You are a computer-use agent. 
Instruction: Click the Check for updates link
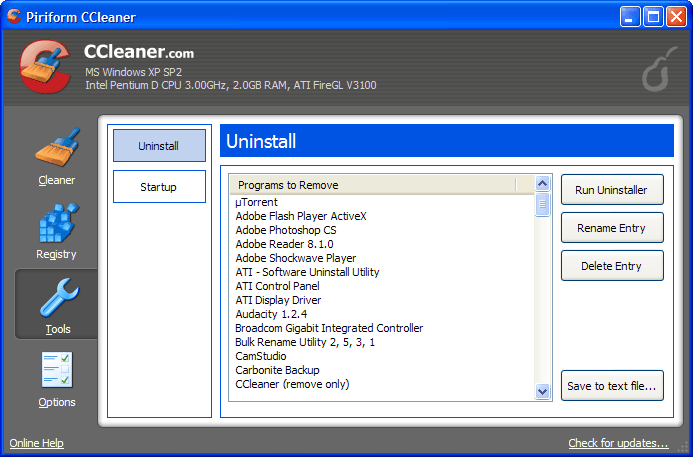618,443
